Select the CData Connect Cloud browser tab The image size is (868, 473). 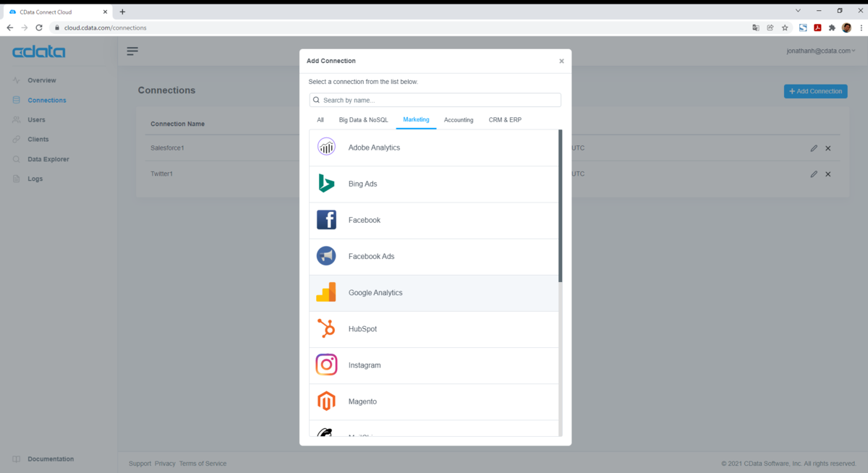(x=56, y=12)
